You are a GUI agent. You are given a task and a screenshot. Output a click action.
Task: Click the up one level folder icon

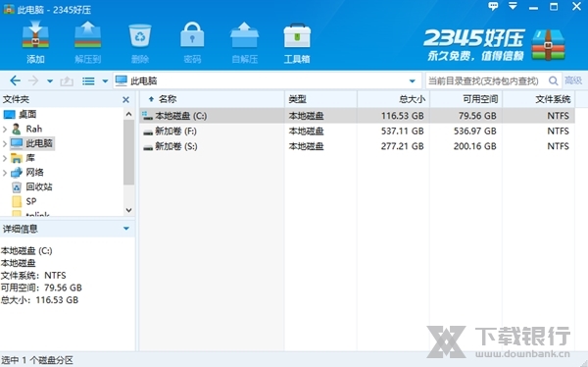tap(67, 80)
